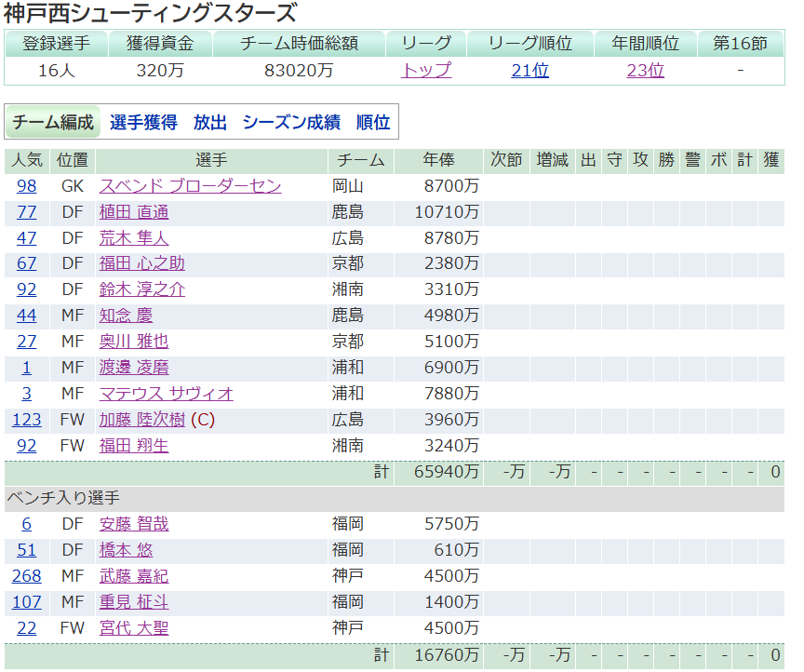The width and height of the screenshot is (804, 672).
Task: Select the 320万 funds value
Action: [x=160, y=70]
